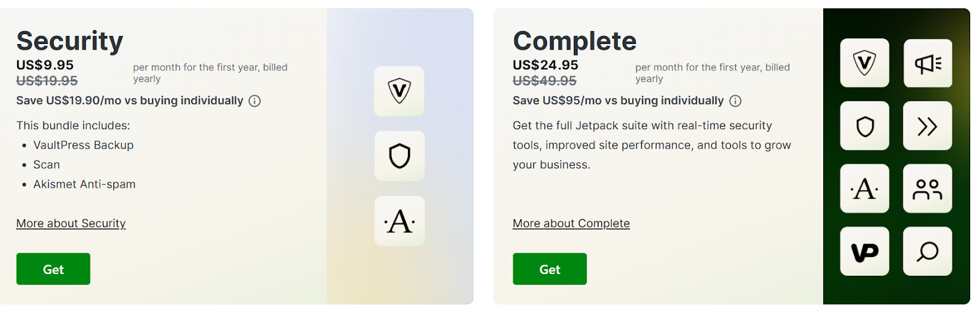This screenshot has width=980, height=323.
Task: Click the Scan shield icon in Security card
Action: pyautogui.click(x=399, y=156)
